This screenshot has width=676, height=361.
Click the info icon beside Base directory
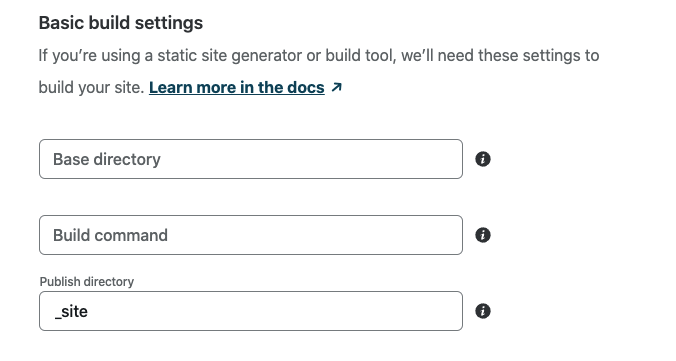(x=482, y=159)
